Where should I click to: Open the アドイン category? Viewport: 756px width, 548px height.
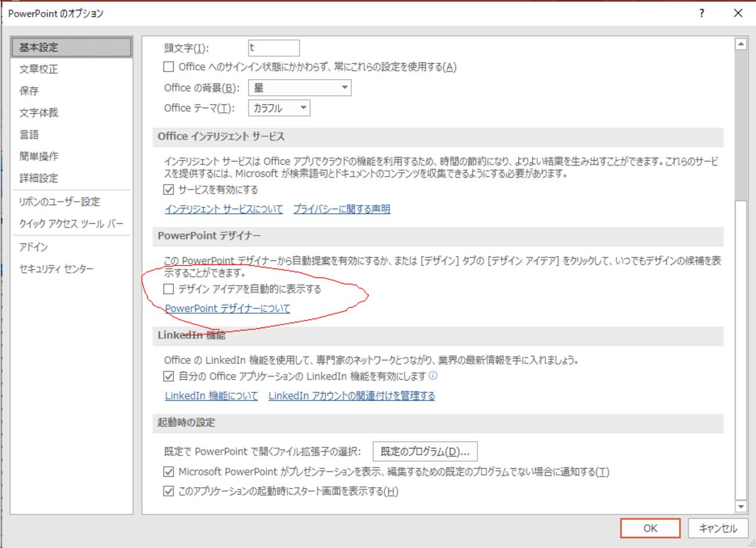coord(72,247)
